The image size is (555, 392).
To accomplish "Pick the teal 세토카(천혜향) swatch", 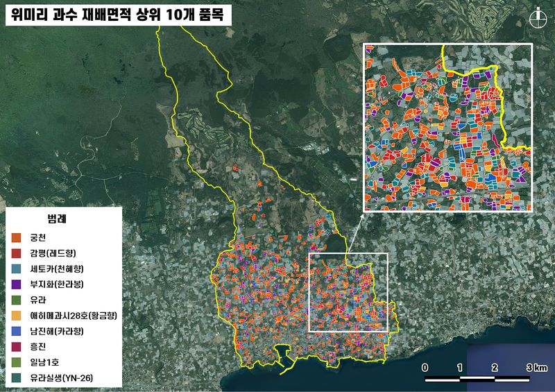I will 15,269.
